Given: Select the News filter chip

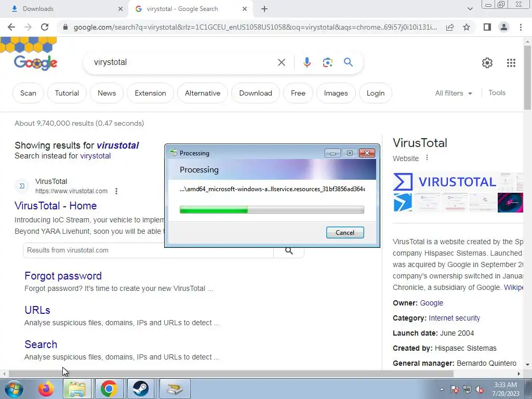Looking at the screenshot, I should click(107, 93).
